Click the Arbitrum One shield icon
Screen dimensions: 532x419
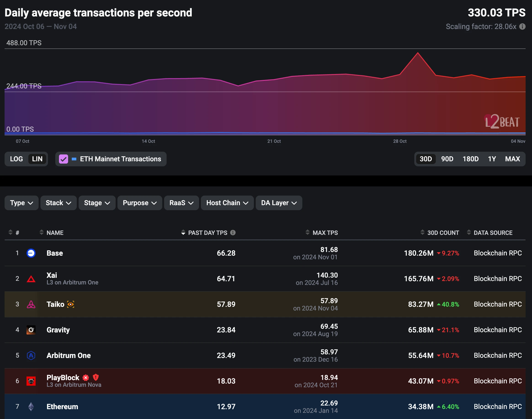coord(32,355)
